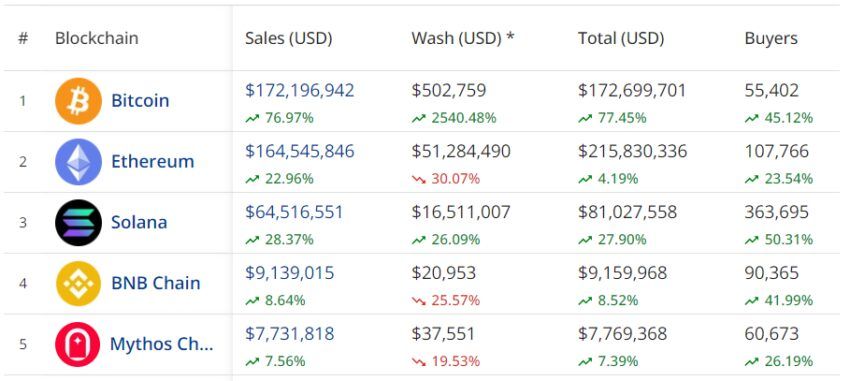Click the # rank column header
The width and height of the screenshot is (850, 381).
(x=23, y=38)
